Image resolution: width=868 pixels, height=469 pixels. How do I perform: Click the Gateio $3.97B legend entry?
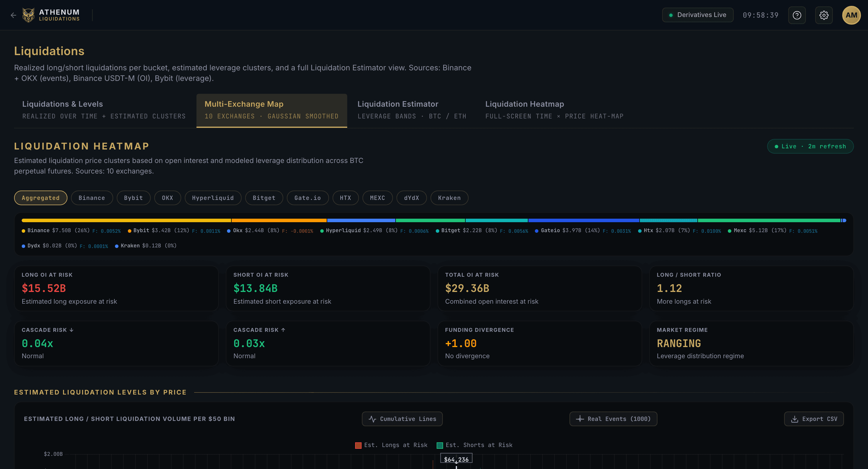583,231
